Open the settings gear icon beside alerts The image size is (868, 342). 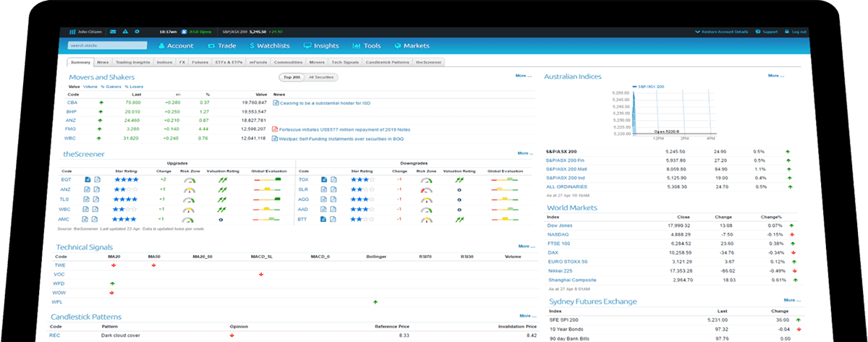click(137, 32)
